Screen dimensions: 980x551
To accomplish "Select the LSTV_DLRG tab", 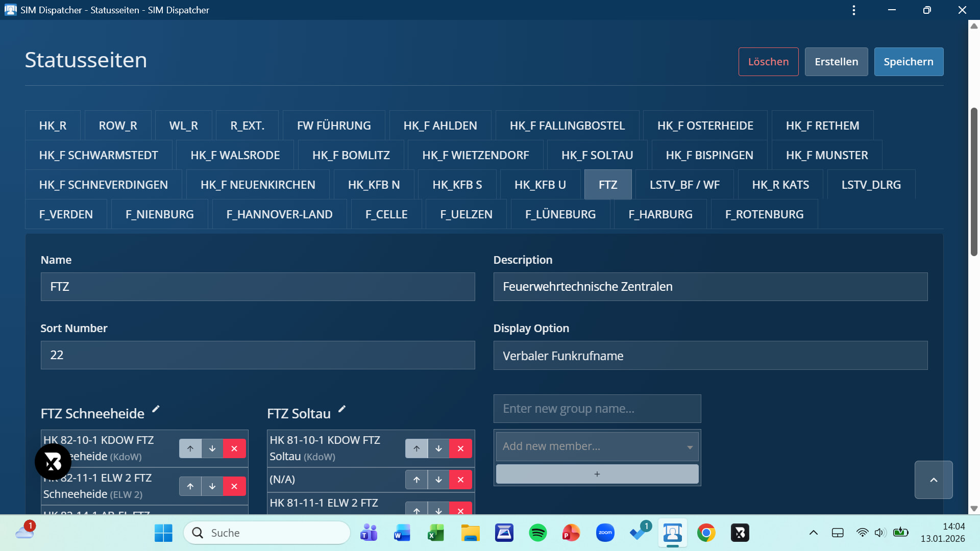I will click(x=871, y=185).
